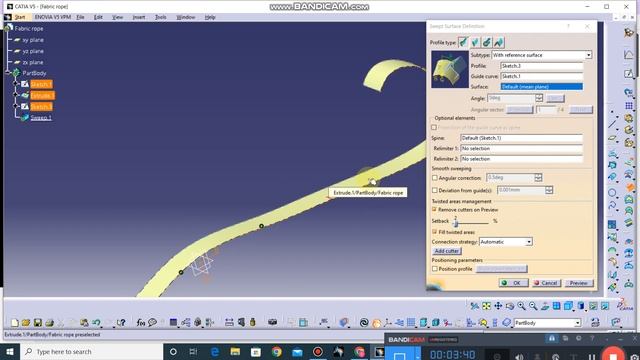The width and height of the screenshot is (640, 360).
Task: Select xy plane in the specification tree
Action: 33,40
